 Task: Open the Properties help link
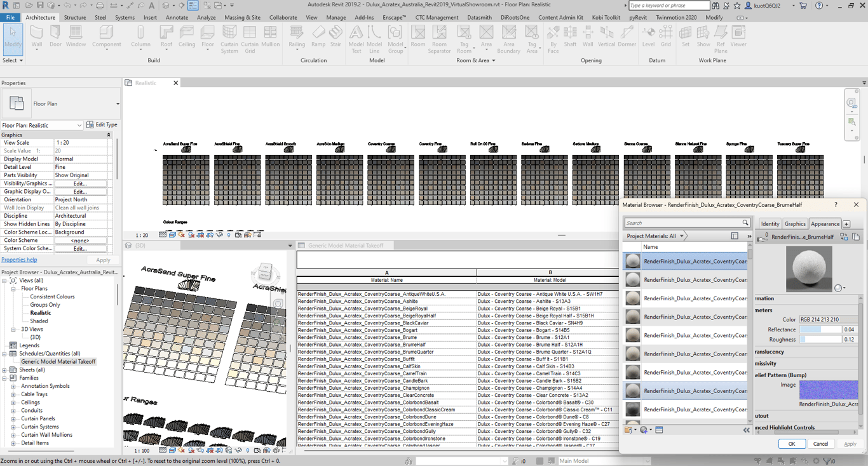point(19,260)
